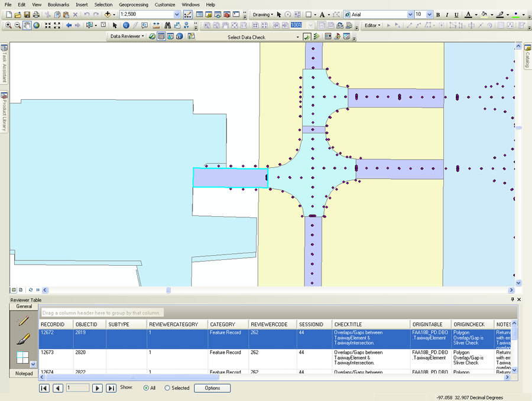Click the Print icon
Viewport: 532px width, 401px height.
click(36, 15)
